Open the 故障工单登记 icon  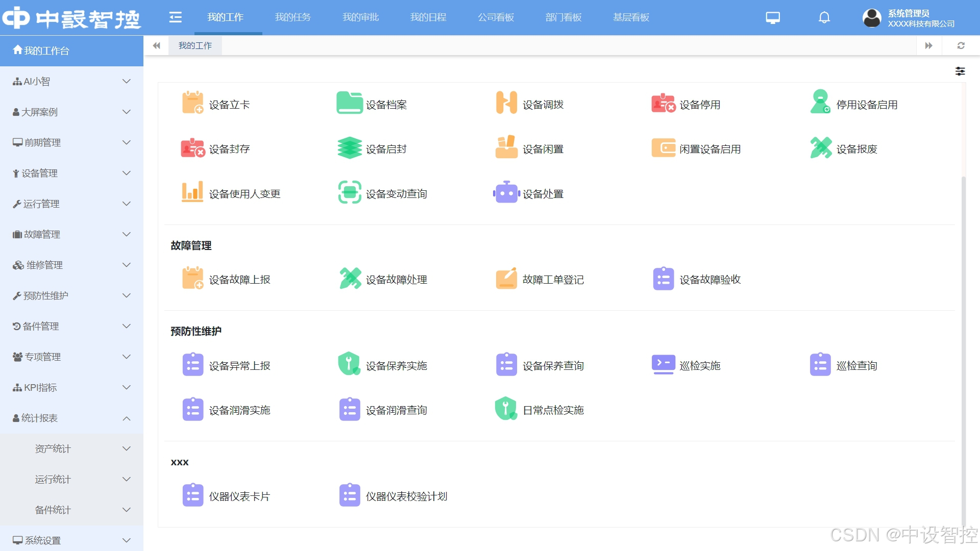coord(506,279)
